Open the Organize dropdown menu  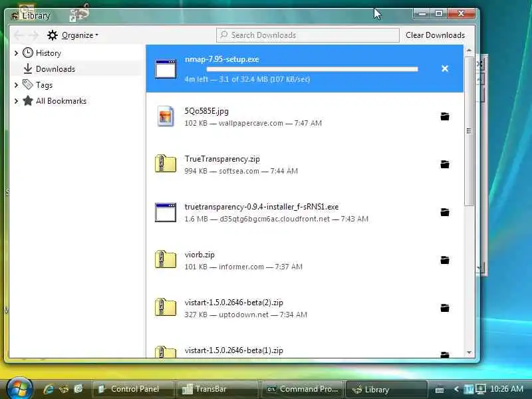[x=72, y=35]
